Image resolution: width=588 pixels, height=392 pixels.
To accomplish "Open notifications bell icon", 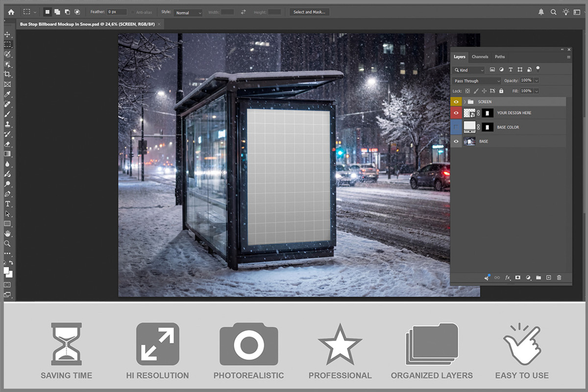I will pyautogui.click(x=541, y=12).
